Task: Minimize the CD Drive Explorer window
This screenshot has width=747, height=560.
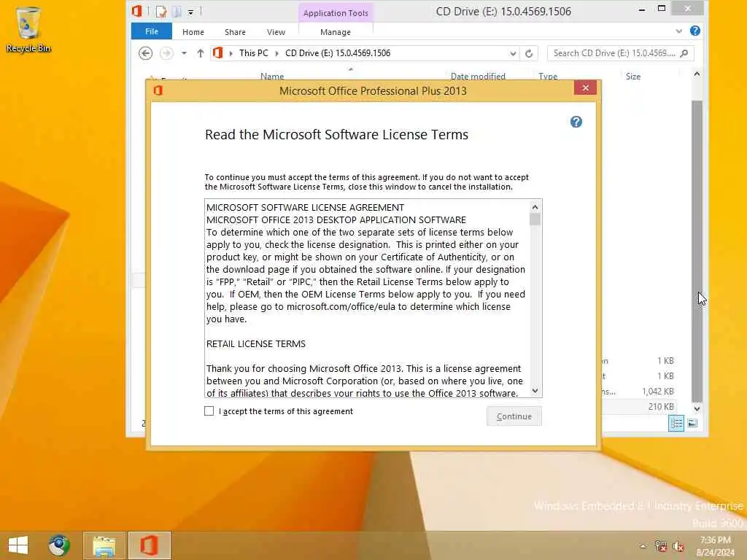Action: (x=642, y=9)
